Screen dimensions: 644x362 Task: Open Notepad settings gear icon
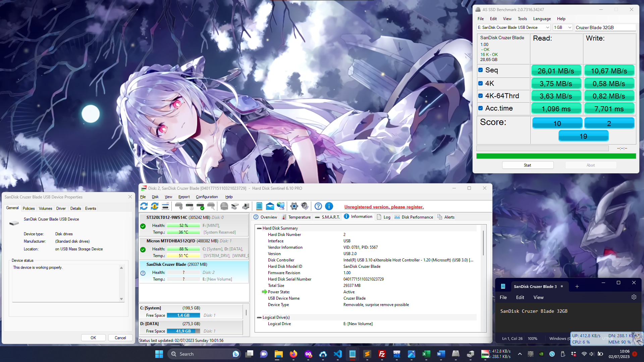(x=634, y=297)
